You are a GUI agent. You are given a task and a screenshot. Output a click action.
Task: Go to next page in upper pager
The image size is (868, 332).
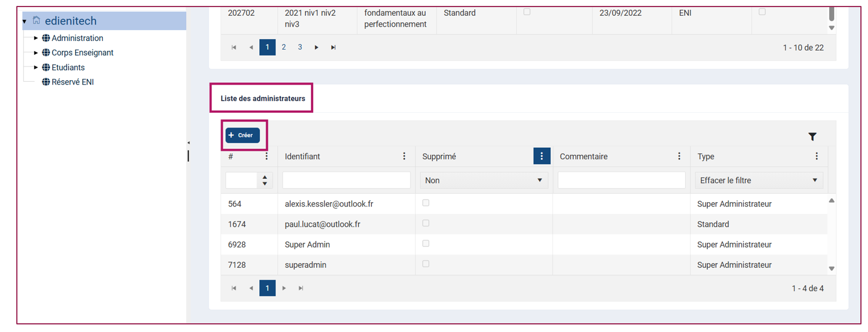316,47
